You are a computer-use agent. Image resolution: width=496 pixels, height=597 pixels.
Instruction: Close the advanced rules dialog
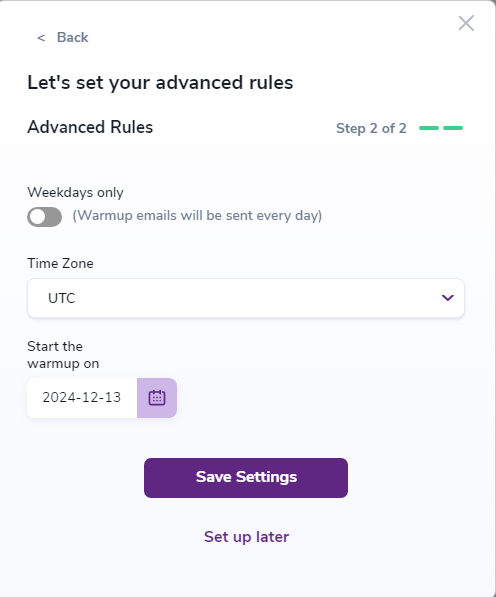466,23
